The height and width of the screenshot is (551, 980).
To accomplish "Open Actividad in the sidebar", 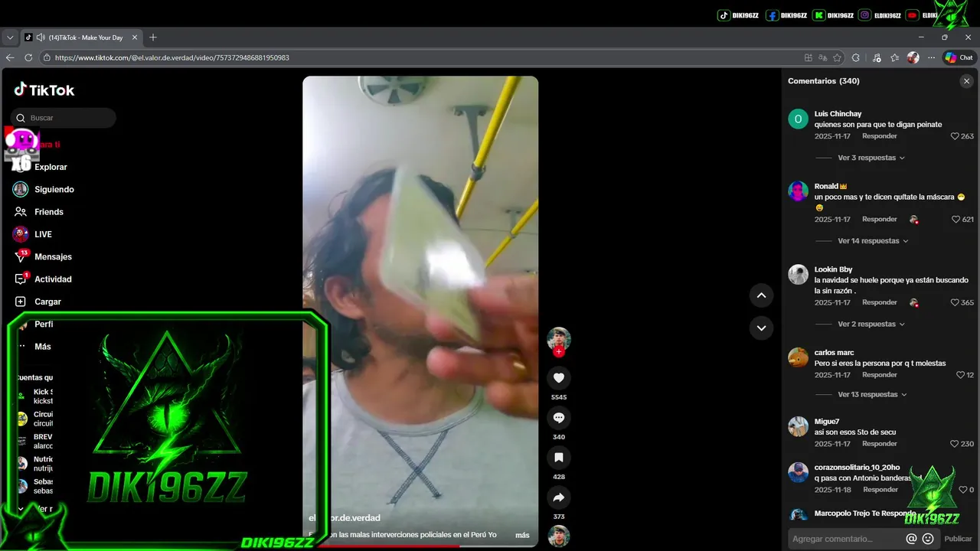I will click(x=52, y=279).
